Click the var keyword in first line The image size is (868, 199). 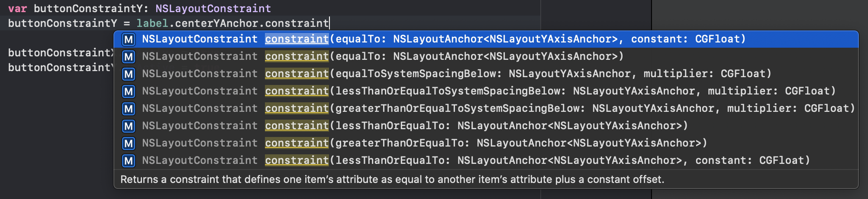[x=17, y=8]
